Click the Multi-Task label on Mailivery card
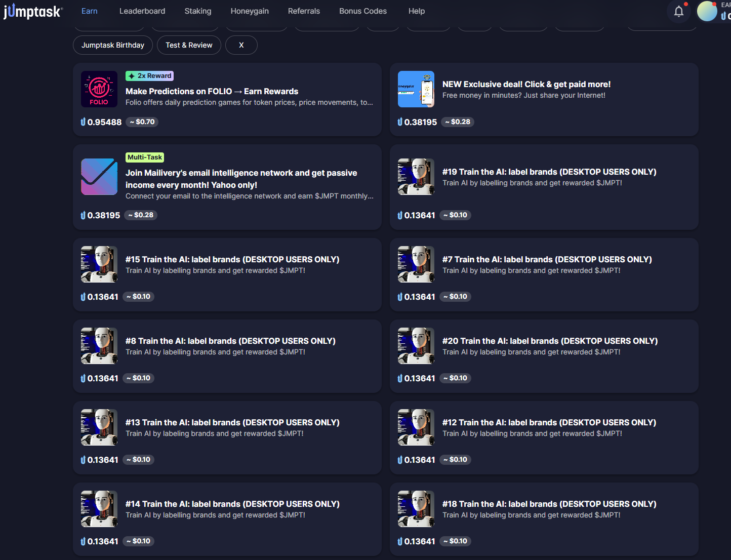This screenshot has width=731, height=560. pyautogui.click(x=145, y=157)
